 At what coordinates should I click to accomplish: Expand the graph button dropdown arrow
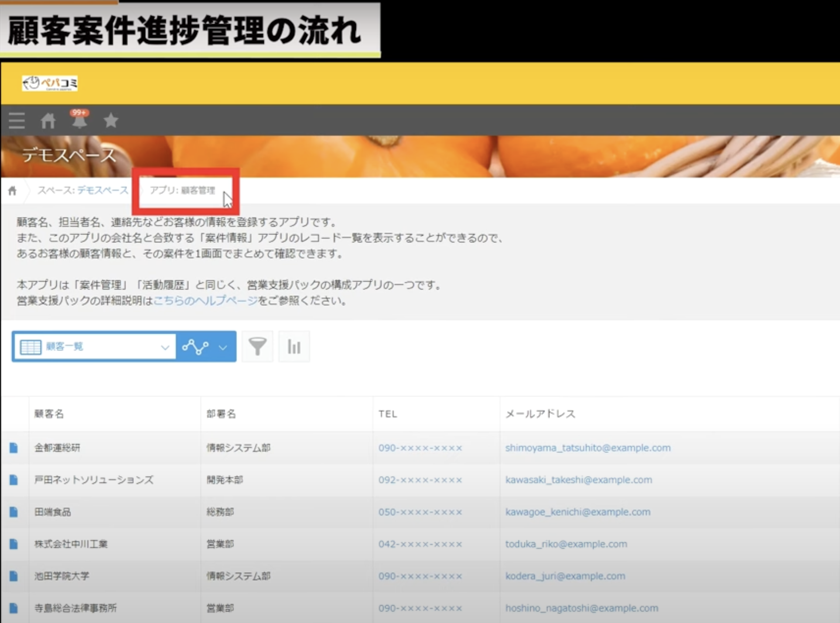pos(223,347)
